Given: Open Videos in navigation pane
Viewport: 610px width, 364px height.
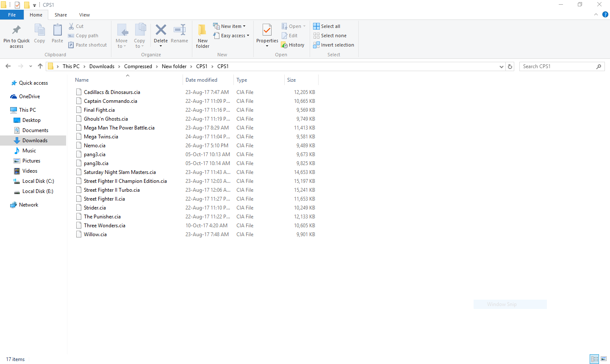Looking at the screenshot, I should point(30,171).
